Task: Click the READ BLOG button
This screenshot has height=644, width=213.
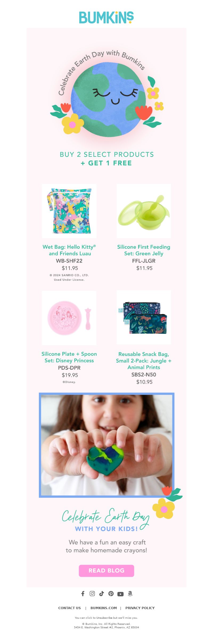Action: coord(106,571)
